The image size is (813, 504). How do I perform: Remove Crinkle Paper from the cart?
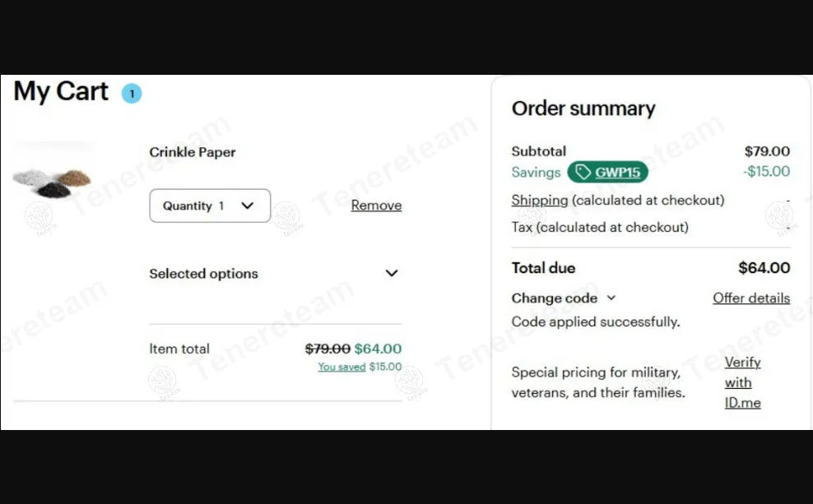tap(376, 206)
